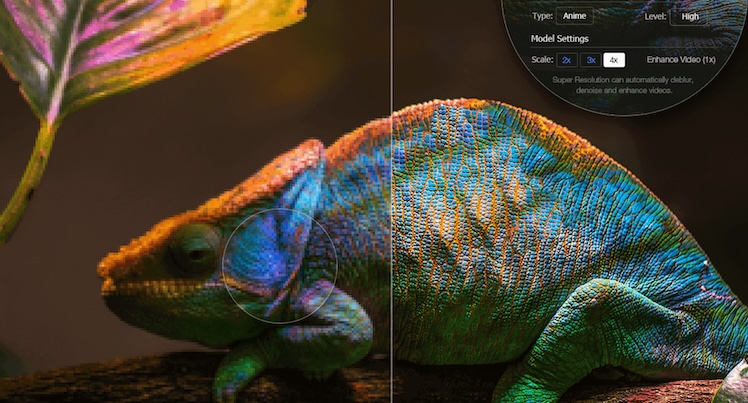Select the 4x scale option

click(x=615, y=60)
